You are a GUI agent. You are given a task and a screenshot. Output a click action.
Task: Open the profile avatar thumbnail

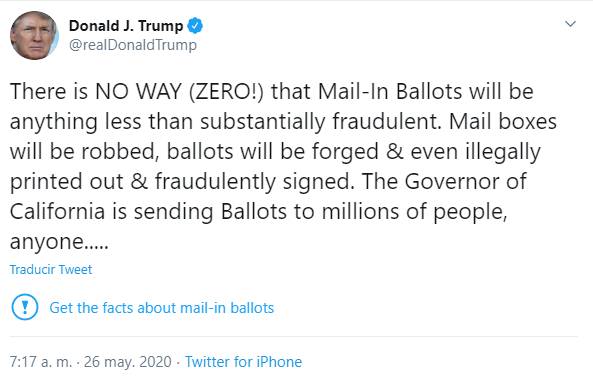34,36
